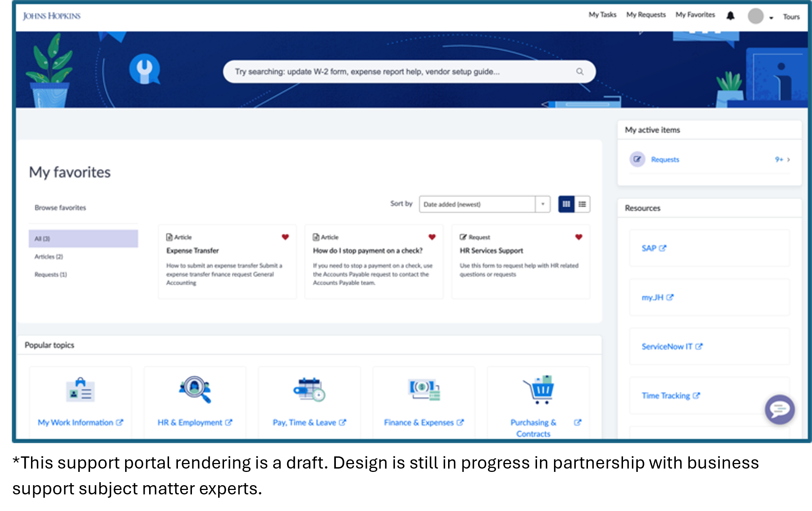Viewport: 812px width, 511px height.
Task: Click external link icon after My Work Information
Action: coord(119,422)
